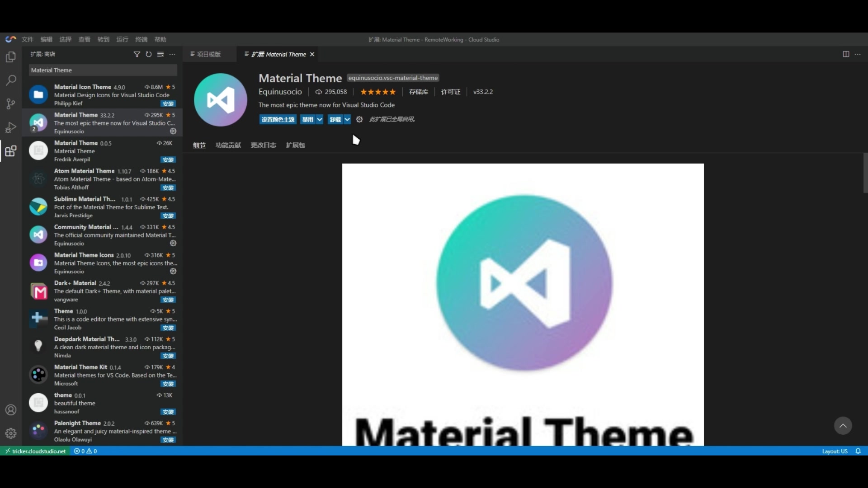868x488 pixels.
Task: Open the Explorer view in activity bar
Action: [11, 57]
